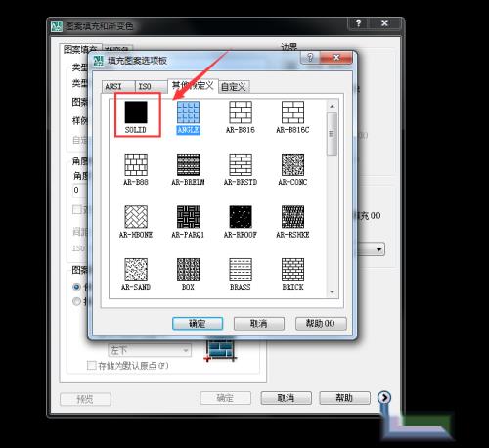Select the SOLID fill pattern swatch
Screen dimensions: 489x448
136,112
